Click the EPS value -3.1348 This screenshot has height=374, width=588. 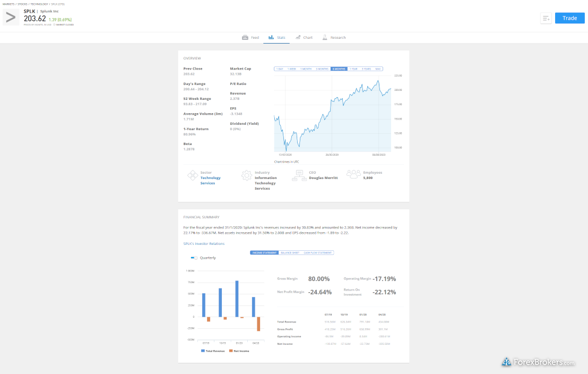(x=236, y=114)
